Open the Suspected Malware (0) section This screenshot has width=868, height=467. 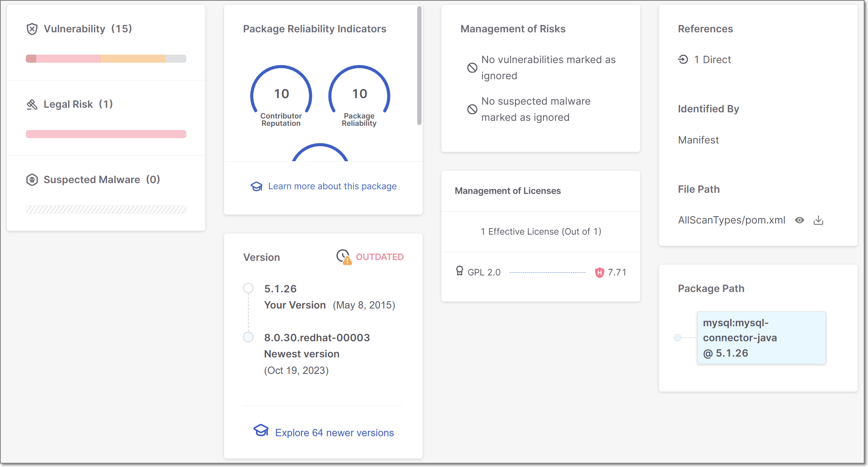coord(102,180)
